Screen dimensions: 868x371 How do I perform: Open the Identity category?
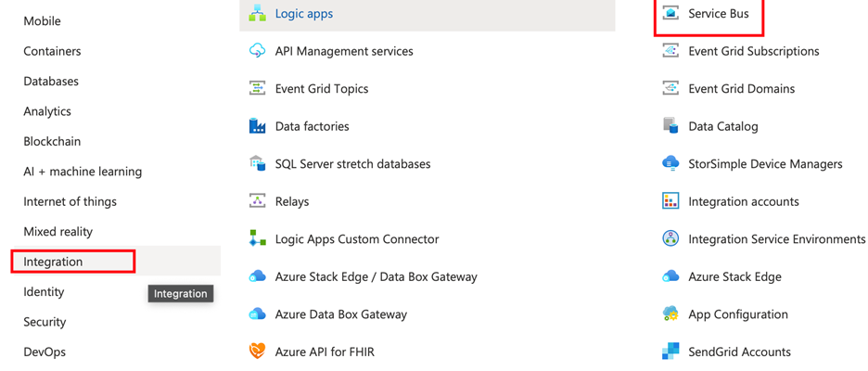click(44, 292)
